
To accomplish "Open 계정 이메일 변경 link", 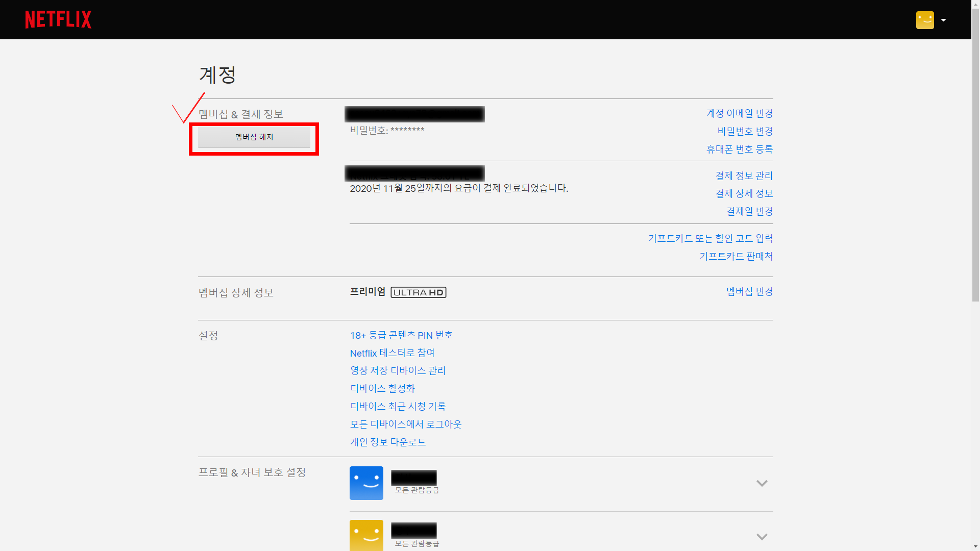I will (740, 113).
